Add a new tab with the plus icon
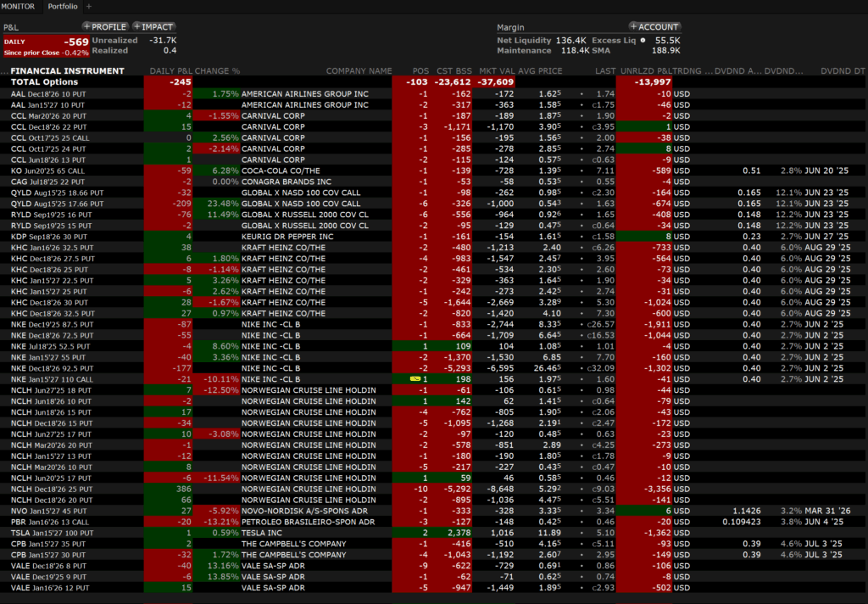Screen dimensions: 868x604 88,6
